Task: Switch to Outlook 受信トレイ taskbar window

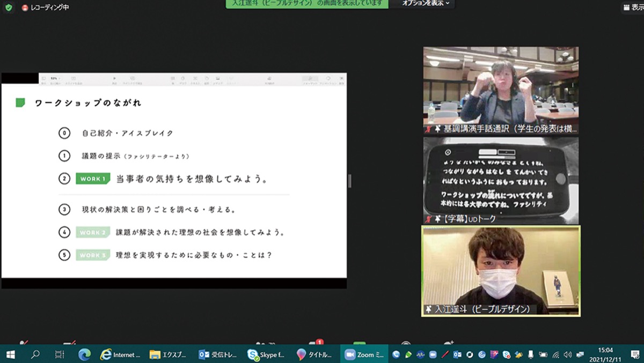Action: [218, 354]
